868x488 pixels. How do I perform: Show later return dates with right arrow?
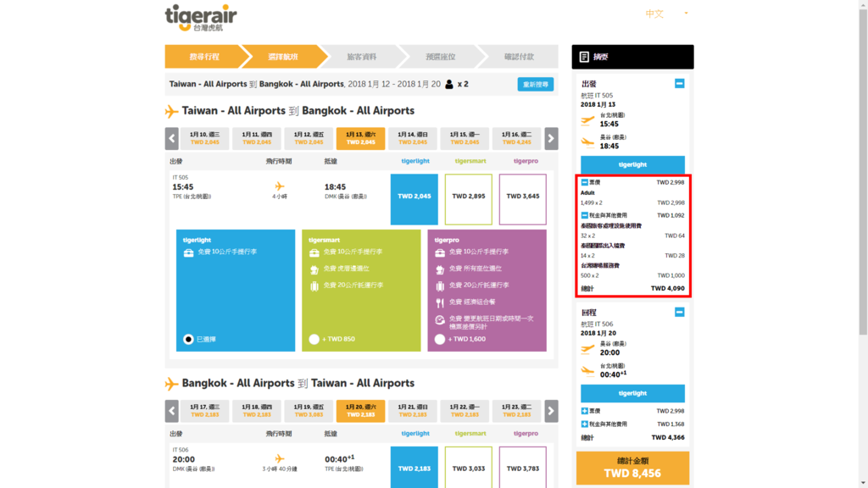(x=551, y=411)
